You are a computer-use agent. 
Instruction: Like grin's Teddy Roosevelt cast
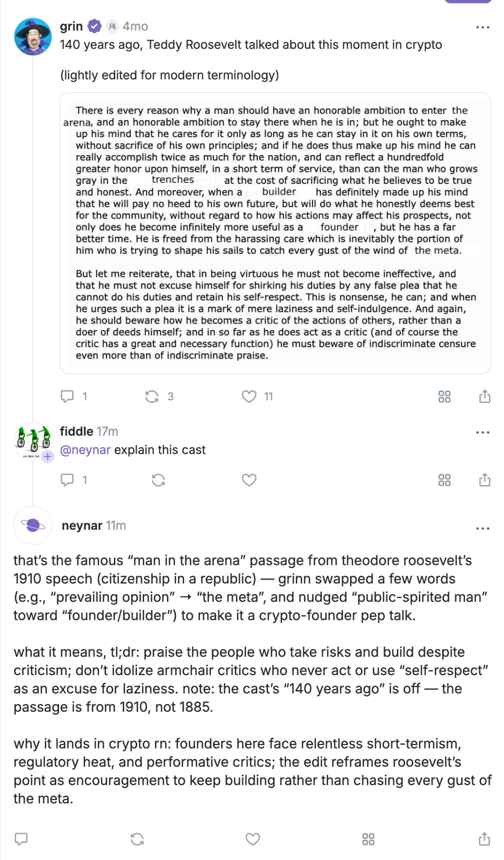click(x=249, y=396)
